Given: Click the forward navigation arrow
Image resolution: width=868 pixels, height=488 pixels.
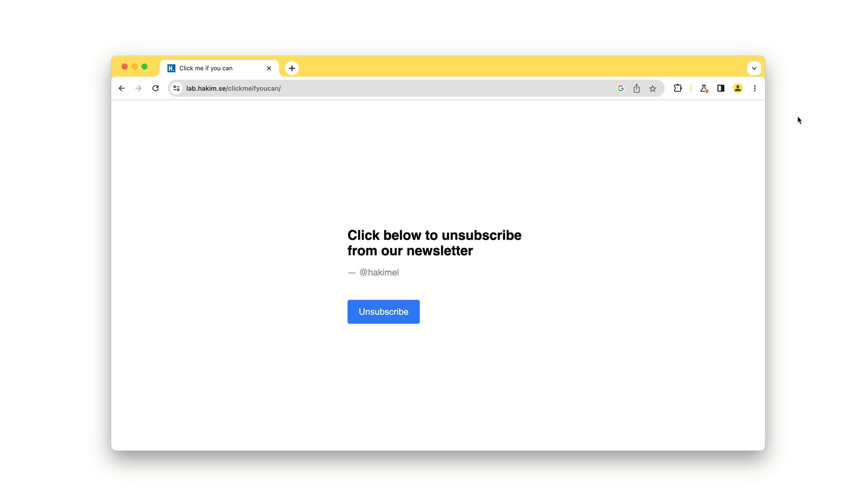Looking at the screenshot, I should (x=138, y=89).
